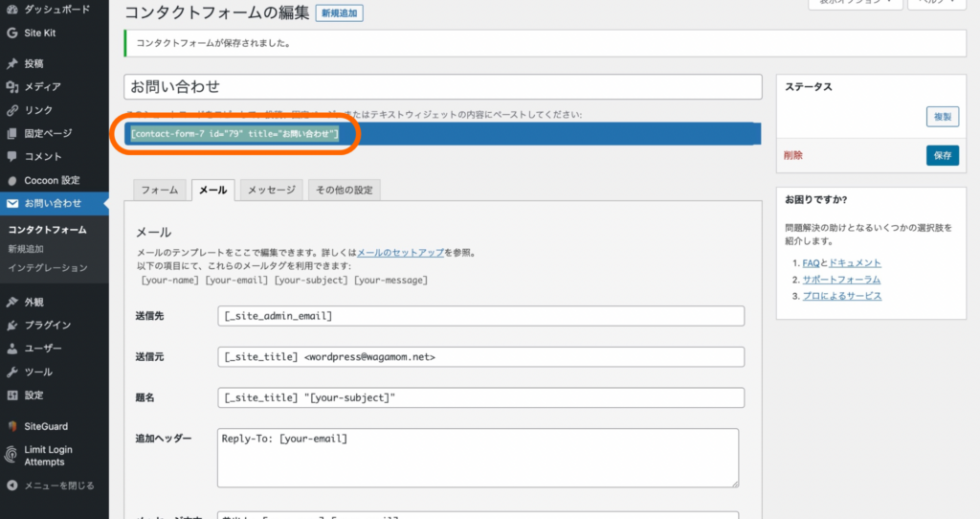Click the Plugins plug icon
Screen dimensions: 980x519
[x=12, y=325]
